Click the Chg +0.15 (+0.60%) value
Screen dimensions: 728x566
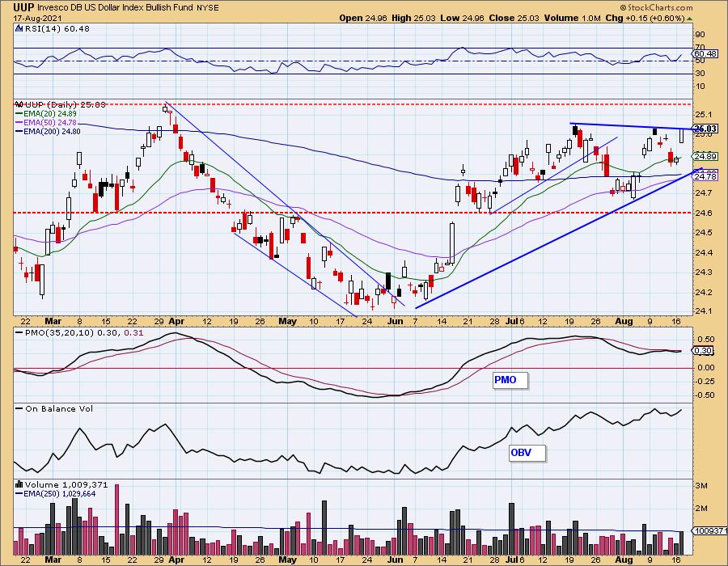(x=645, y=18)
